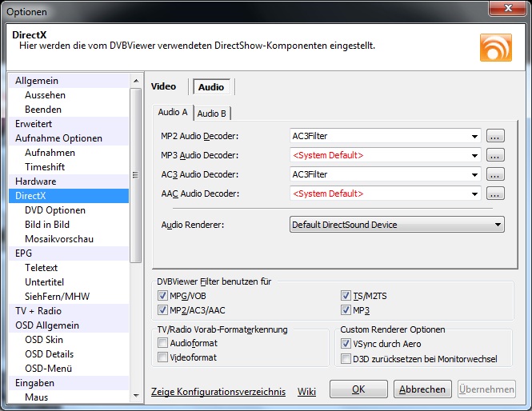532x411 pixels.
Task: Click the orange DVBViewer logo icon
Action: click(x=495, y=48)
